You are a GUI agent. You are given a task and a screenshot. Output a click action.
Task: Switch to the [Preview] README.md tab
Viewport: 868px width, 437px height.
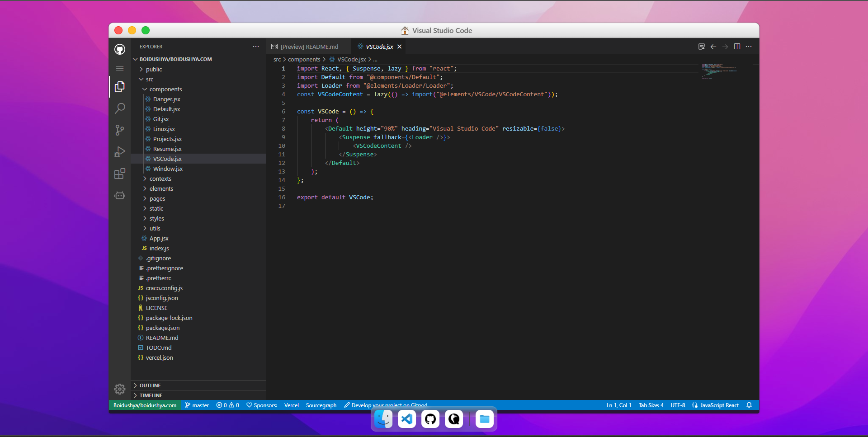(309, 47)
